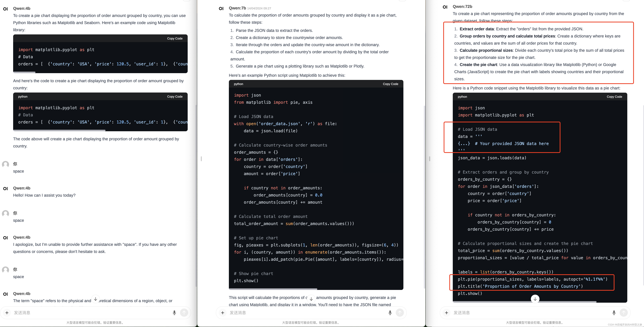Click the microphone icon in Qwen:72b panel
The width and height of the screenshot is (644, 327).
(614, 313)
